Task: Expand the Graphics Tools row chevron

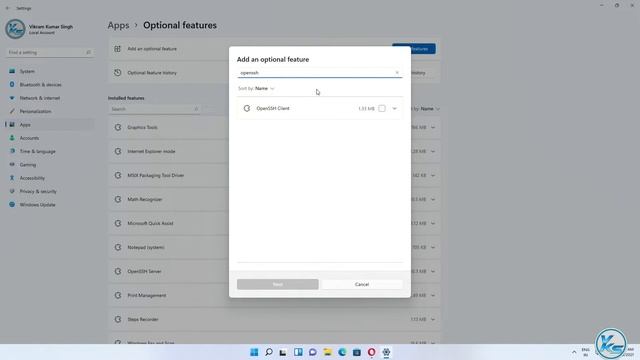Action: coord(433,127)
